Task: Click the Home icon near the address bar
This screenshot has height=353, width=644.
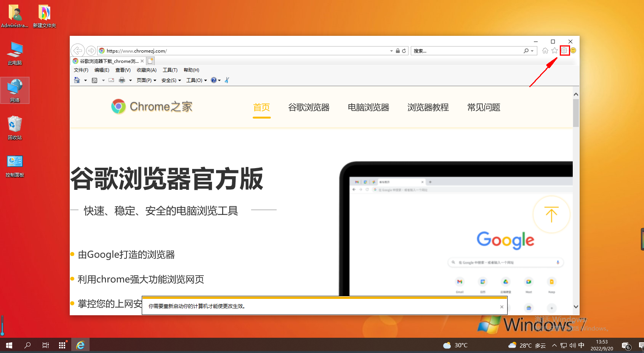Action: [545, 50]
